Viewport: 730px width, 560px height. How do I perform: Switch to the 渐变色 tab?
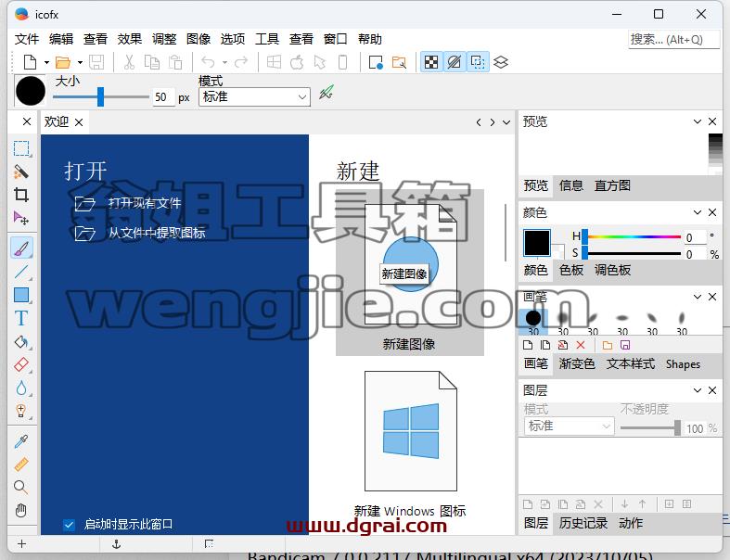click(x=577, y=363)
